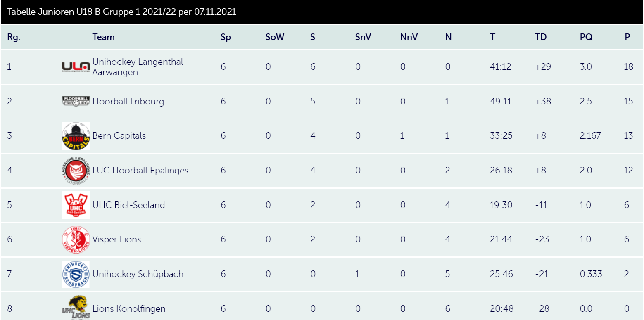The width and height of the screenshot is (644, 320).
Task: Select the UHC Biel-Seeland team name
Action: click(x=128, y=205)
